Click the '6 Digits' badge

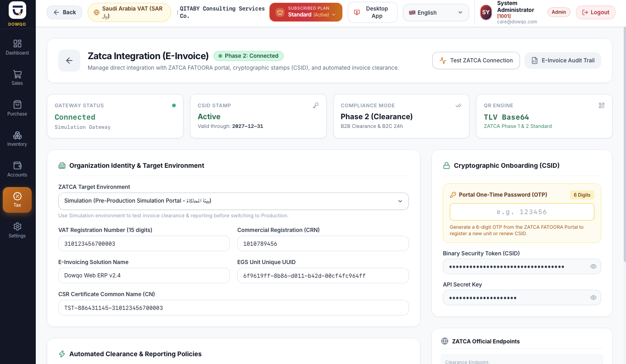(x=582, y=195)
